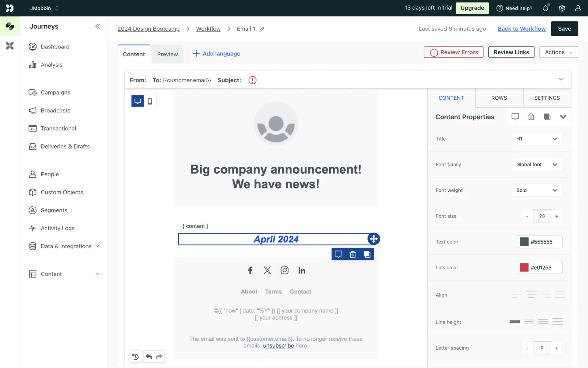Open the Preview tab
Screen dimensions: 588x368
click(167, 54)
